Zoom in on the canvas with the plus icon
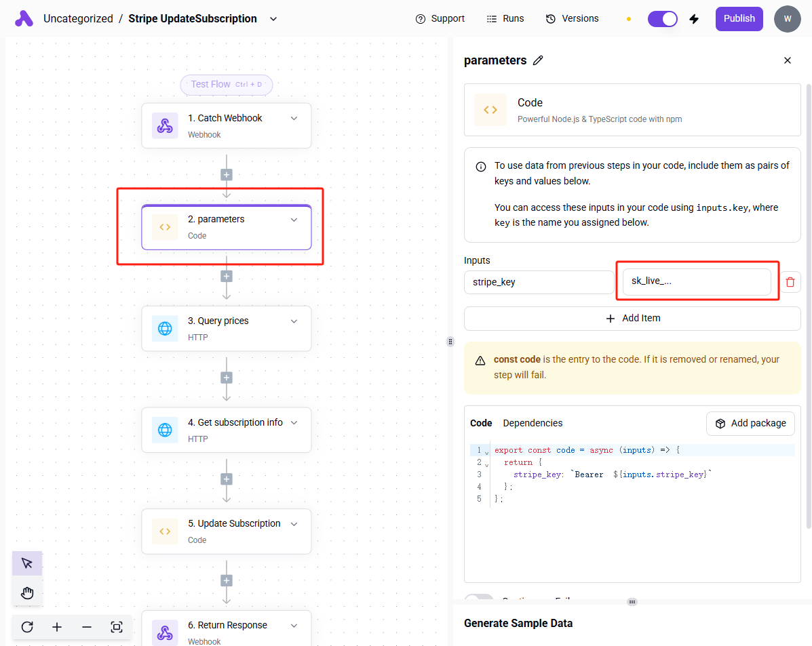812x646 pixels. click(x=57, y=627)
